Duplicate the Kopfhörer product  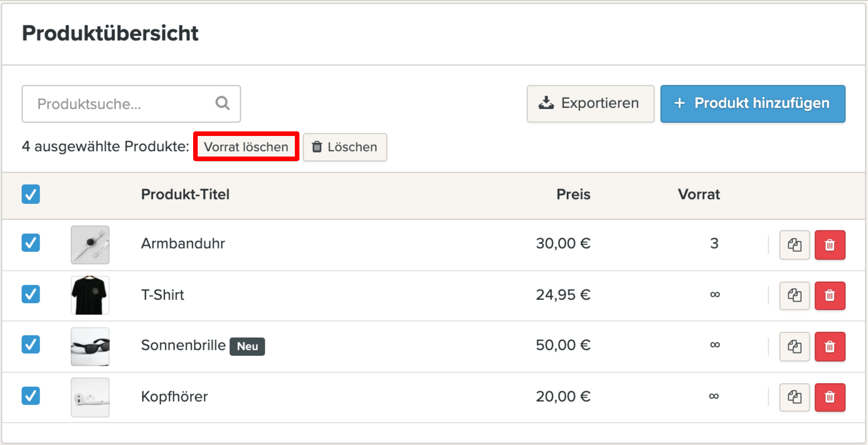(x=794, y=397)
